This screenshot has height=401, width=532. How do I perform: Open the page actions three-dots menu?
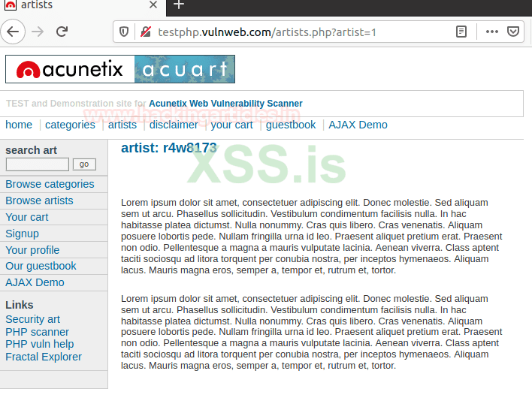click(492, 32)
